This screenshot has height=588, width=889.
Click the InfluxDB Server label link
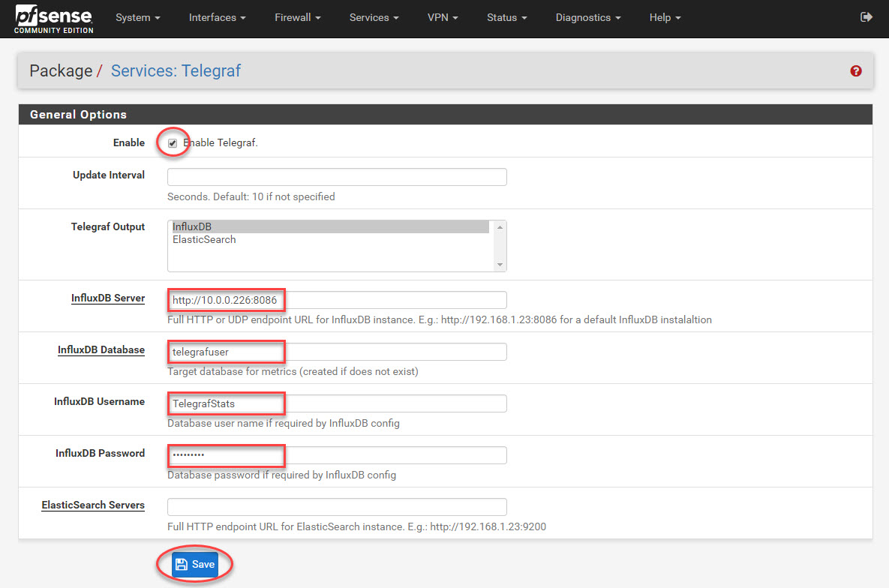(x=108, y=298)
